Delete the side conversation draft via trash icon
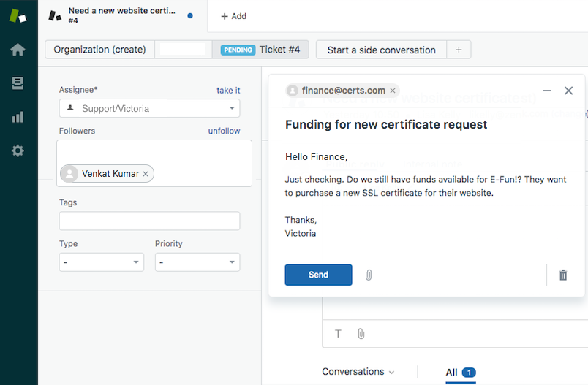588x385 pixels. [x=562, y=275]
